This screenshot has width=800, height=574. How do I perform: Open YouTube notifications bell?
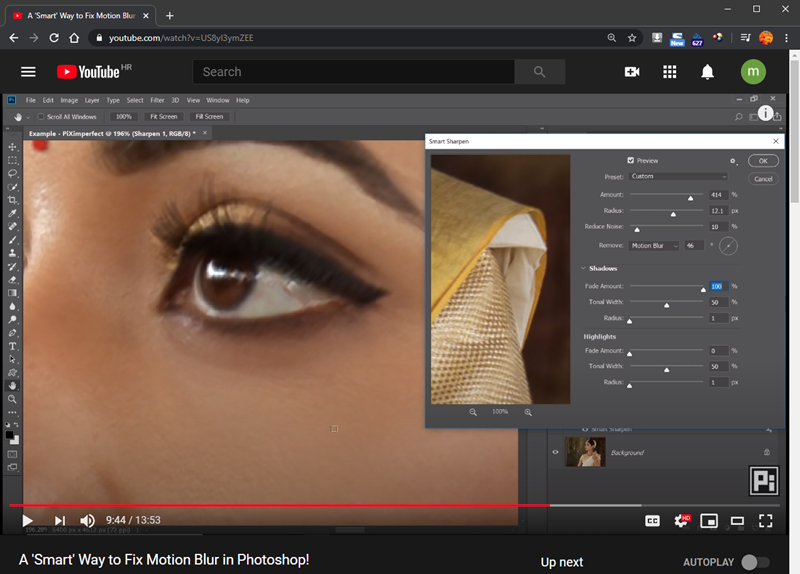click(x=708, y=72)
